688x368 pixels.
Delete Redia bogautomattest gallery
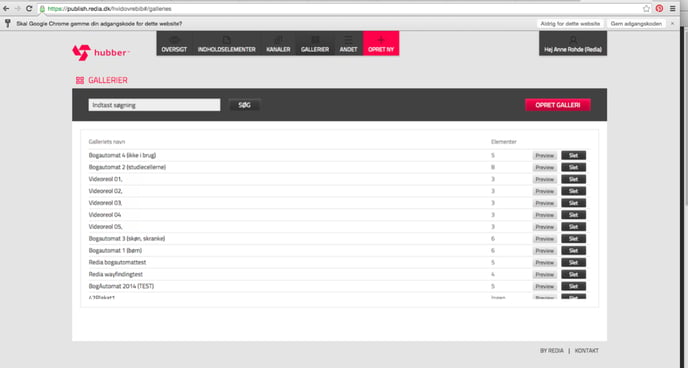point(573,262)
